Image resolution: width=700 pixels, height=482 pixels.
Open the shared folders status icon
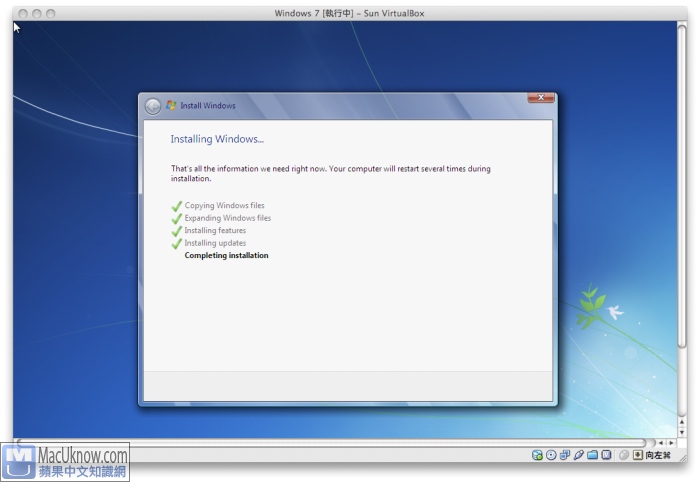click(x=592, y=455)
